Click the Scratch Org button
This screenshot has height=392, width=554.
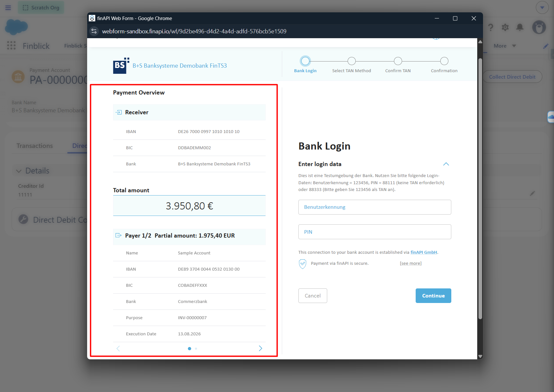point(41,7)
